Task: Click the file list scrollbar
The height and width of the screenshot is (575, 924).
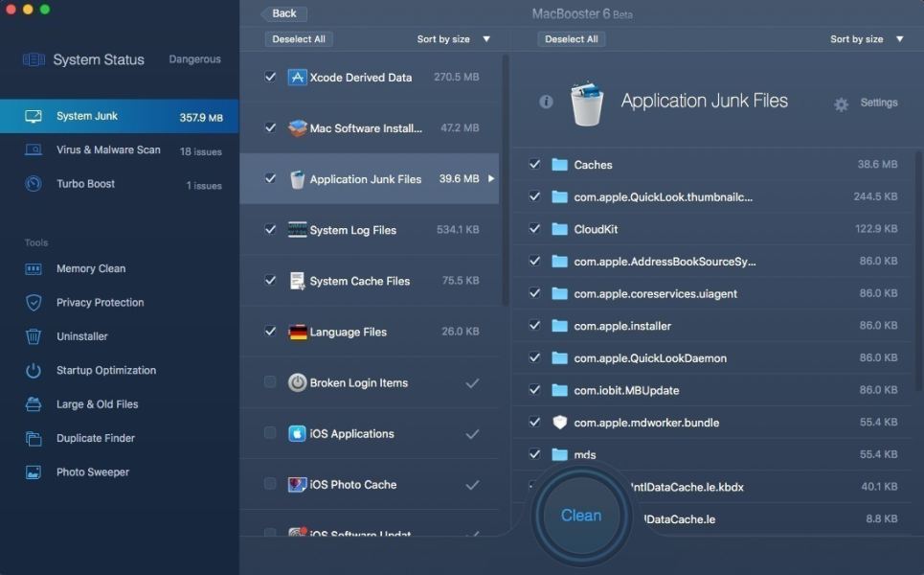Action: 920,271
